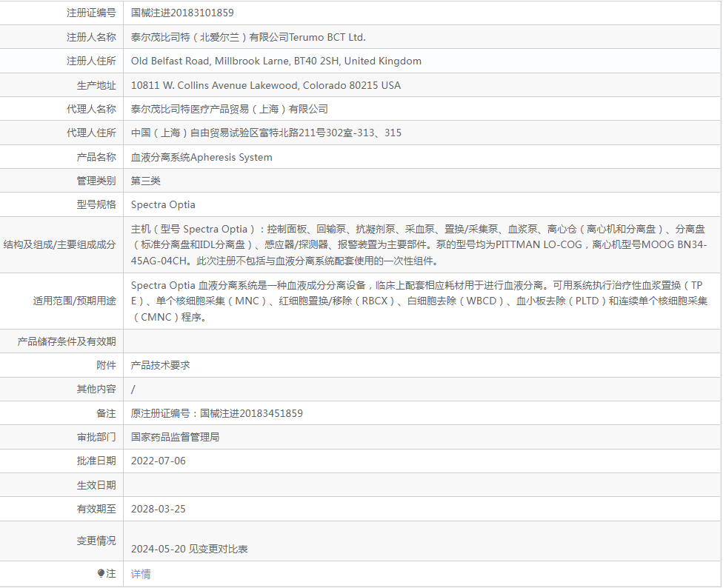The image size is (726, 588).
Task: Click the 适用范围/预期用途 label
Action: click(x=75, y=301)
